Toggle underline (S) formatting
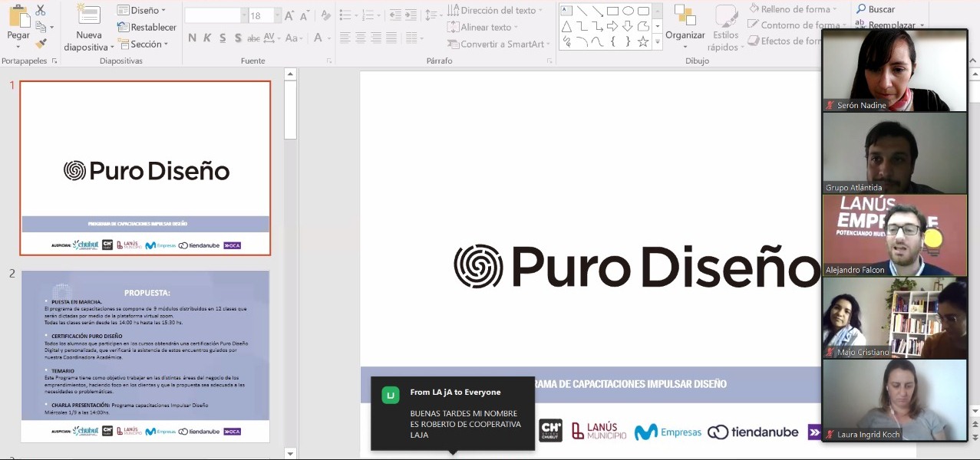Screen dimensions: 980x460 [223, 38]
